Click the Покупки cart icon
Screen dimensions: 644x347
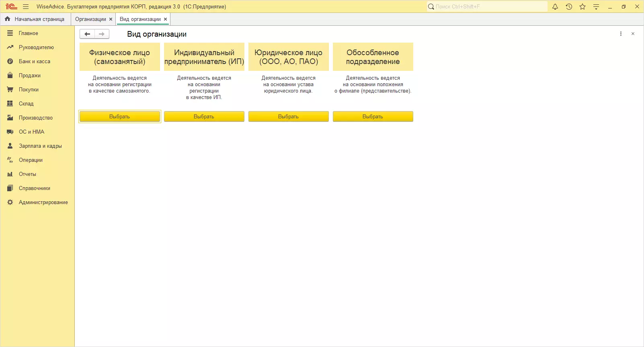[x=10, y=89]
